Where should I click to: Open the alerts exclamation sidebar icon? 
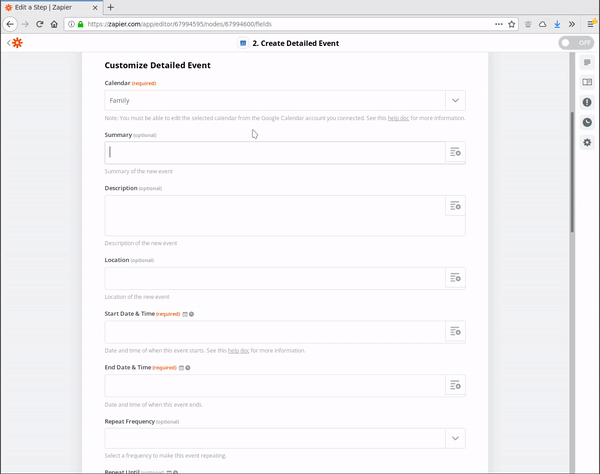587,102
